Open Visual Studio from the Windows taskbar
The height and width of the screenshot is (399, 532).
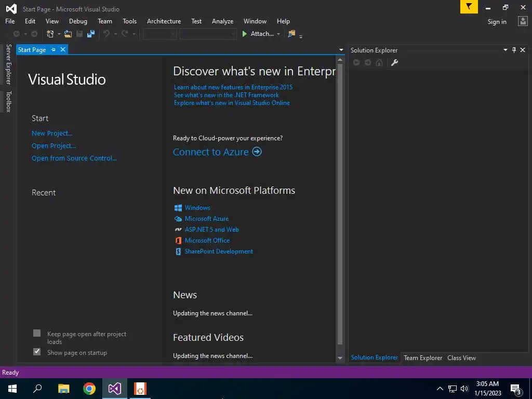(115, 389)
